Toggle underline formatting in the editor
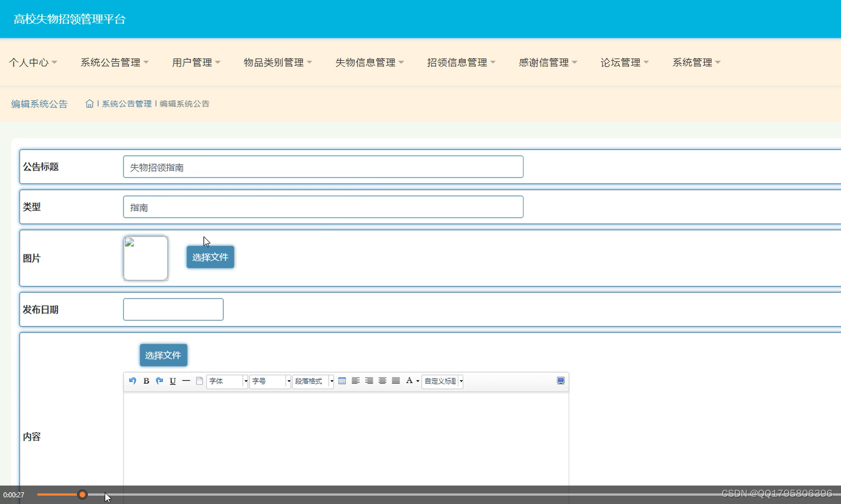The width and height of the screenshot is (841, 504). coord(173,381)
